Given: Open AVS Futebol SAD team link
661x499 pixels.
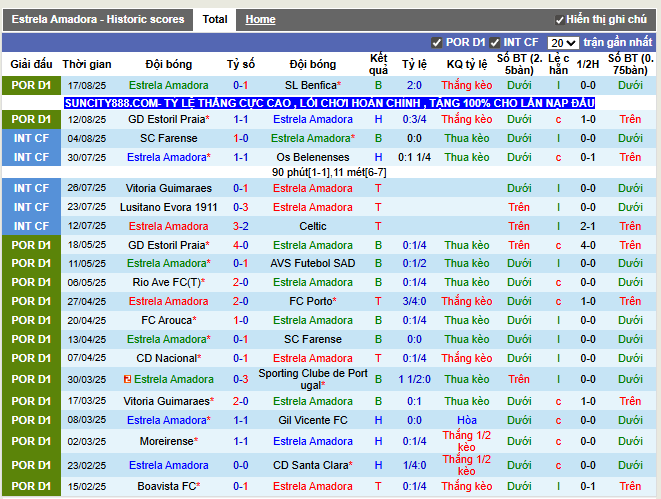Looking at the screenshot, I should pyautogui.click(x=313, y=263).
